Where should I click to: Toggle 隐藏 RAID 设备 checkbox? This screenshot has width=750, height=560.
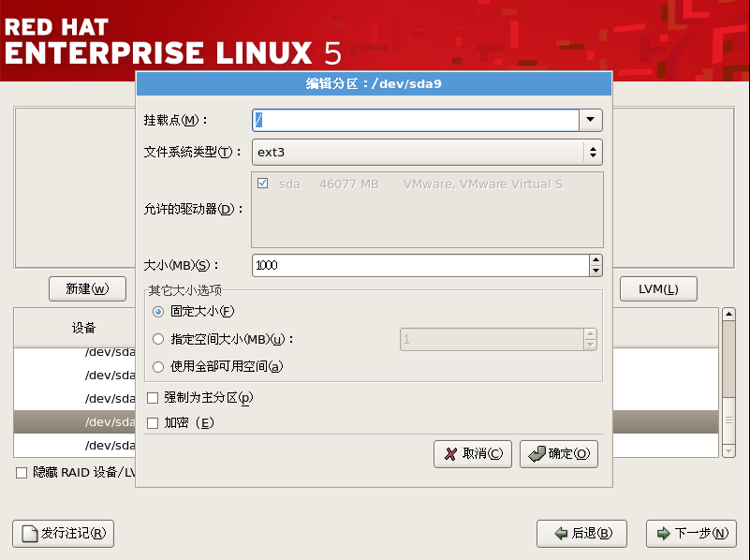(x=22, y=473)
